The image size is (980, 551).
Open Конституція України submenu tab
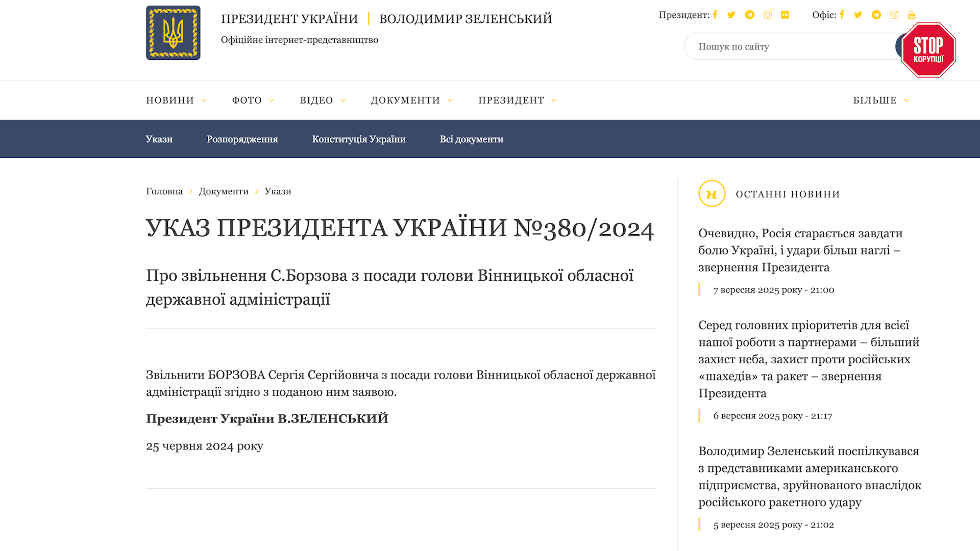pyautogui.click(x=359, y=139)
